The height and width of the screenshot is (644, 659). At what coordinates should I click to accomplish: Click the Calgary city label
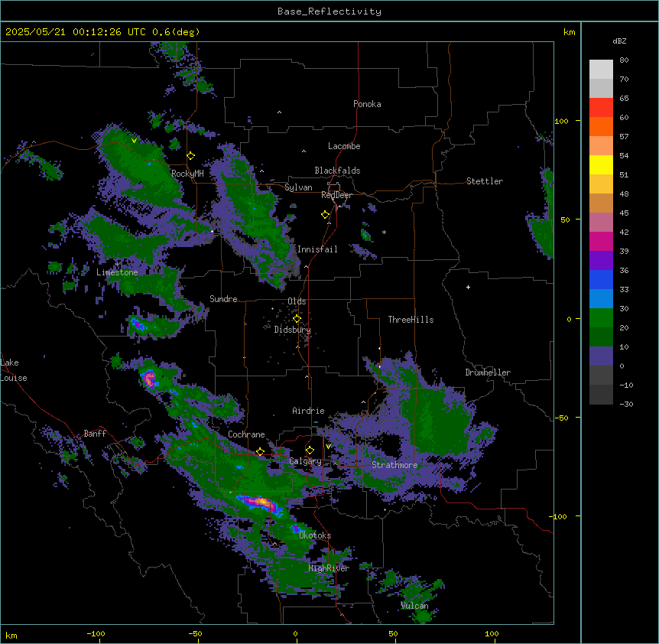pos(305,461)
